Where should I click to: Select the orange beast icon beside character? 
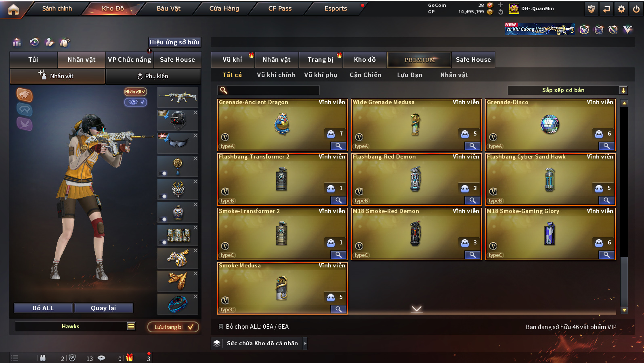point(25,95)
